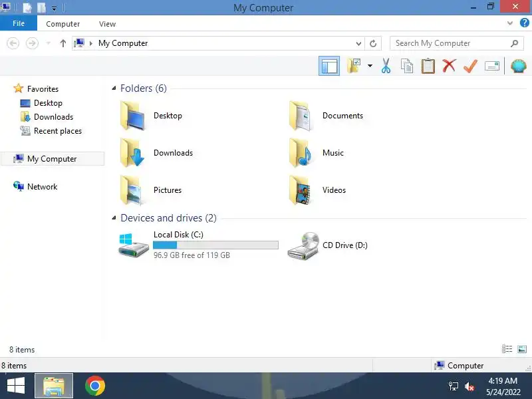
Task: Toggle the navigation pane layout button
Action: point(329,66)
